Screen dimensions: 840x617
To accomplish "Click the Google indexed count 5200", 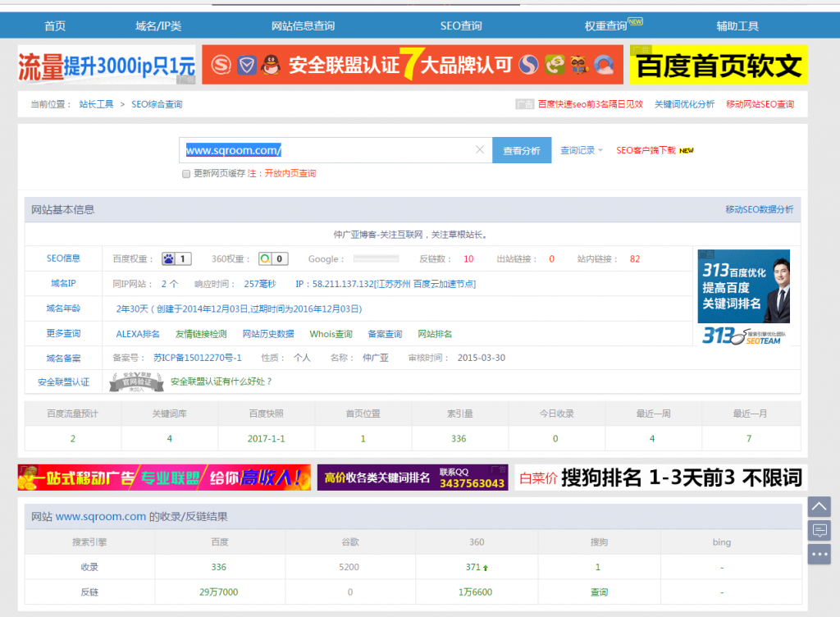I will coord(349,567).
